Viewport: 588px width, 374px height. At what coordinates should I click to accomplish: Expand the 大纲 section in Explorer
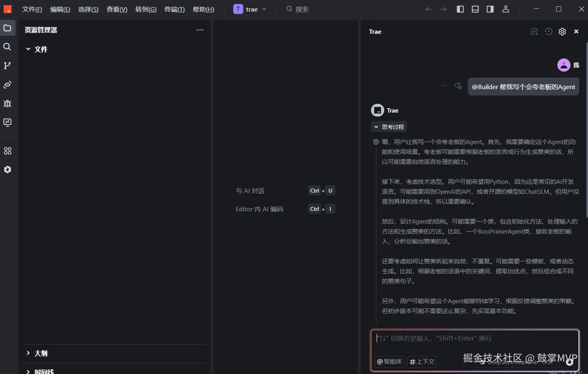click(41, 353)
